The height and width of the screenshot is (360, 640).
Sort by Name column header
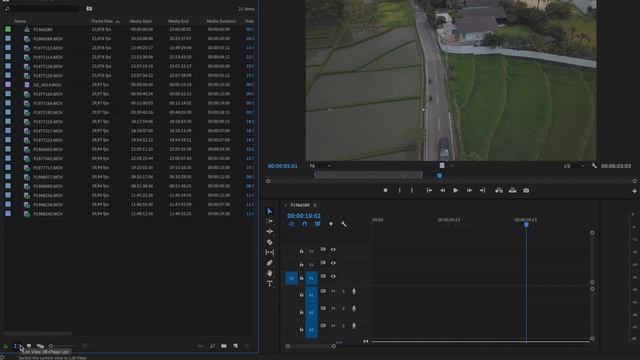coord(20,21)
